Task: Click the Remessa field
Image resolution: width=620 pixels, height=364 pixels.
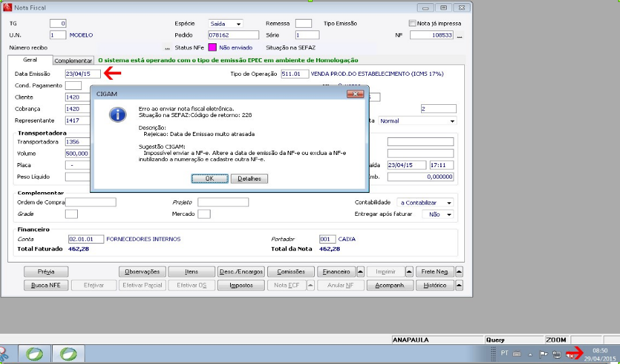Action: click(x=304, y=24)
